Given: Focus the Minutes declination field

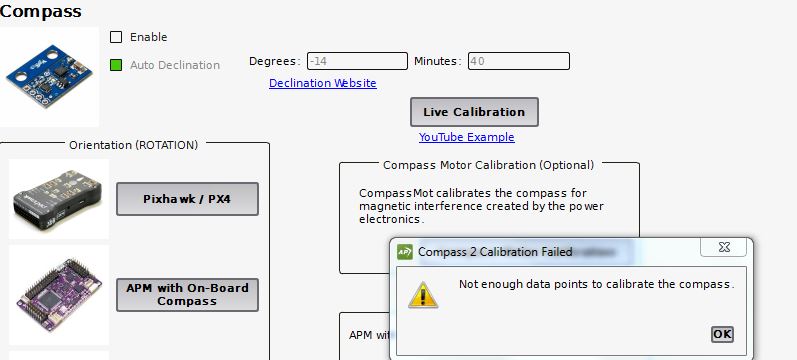Looking at the screenshot, I should click(x=518, y=61).
